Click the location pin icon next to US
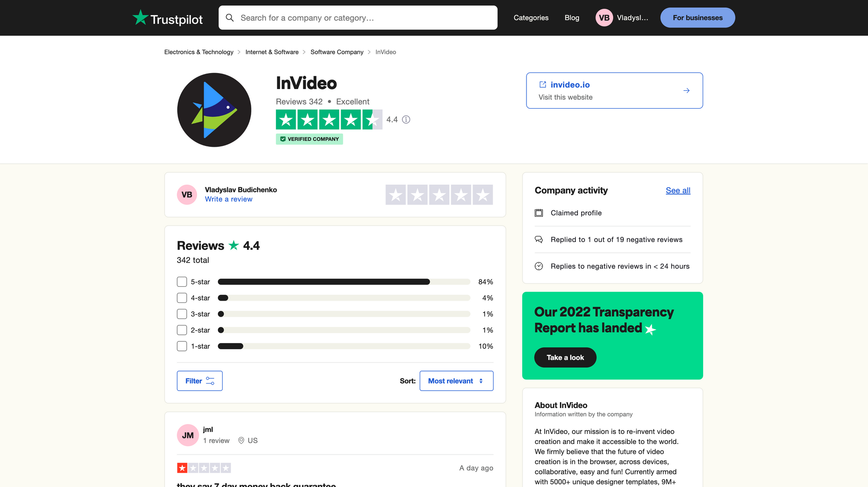Image resolution: width=868 pixels, height=487 pixels. (x=241, y=441)
